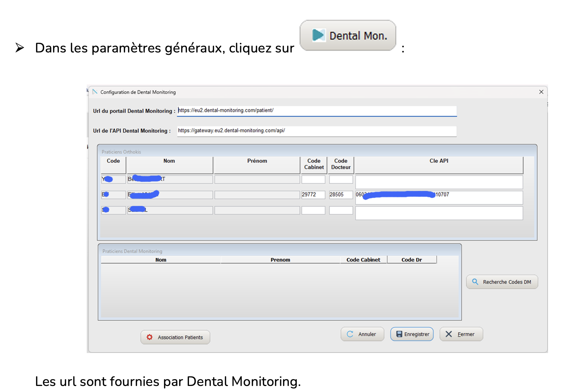
Task: Close the Configuration de Dental Monitoring window
Action: 541,92
